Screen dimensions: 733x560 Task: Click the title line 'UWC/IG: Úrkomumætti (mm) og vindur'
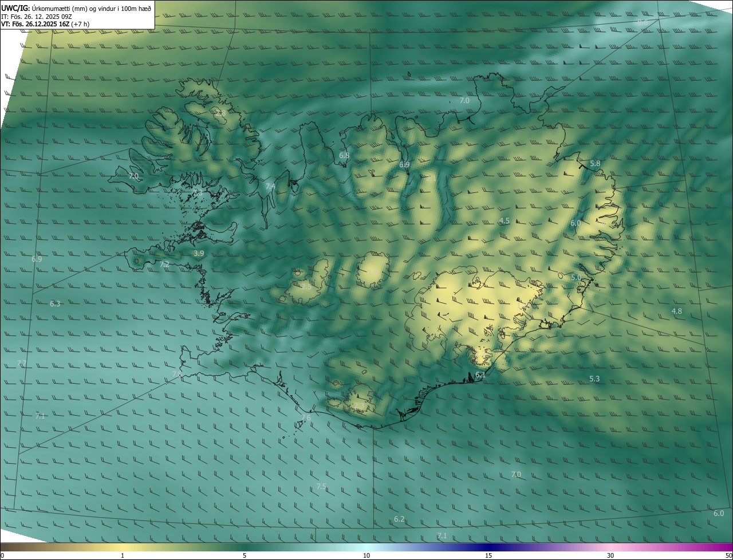coord(76,7)
